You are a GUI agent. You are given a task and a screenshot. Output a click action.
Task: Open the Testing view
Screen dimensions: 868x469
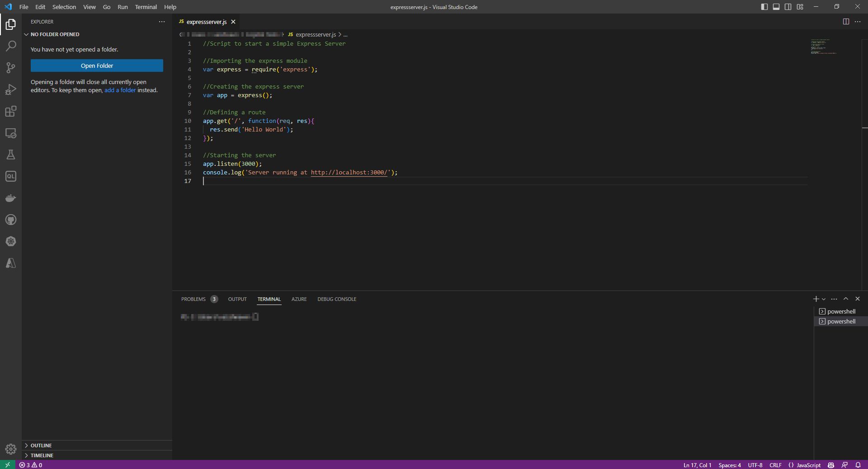coord(11,155)
